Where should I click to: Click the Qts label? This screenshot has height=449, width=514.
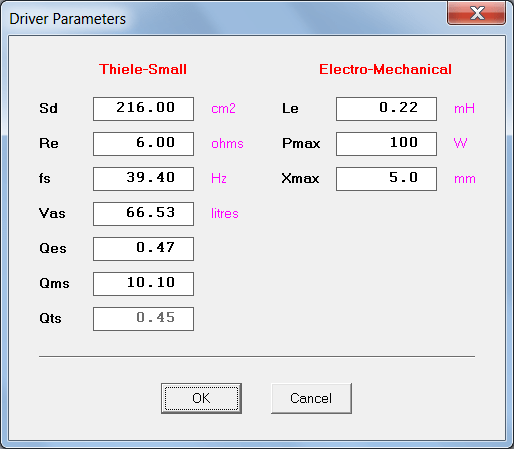50,318
